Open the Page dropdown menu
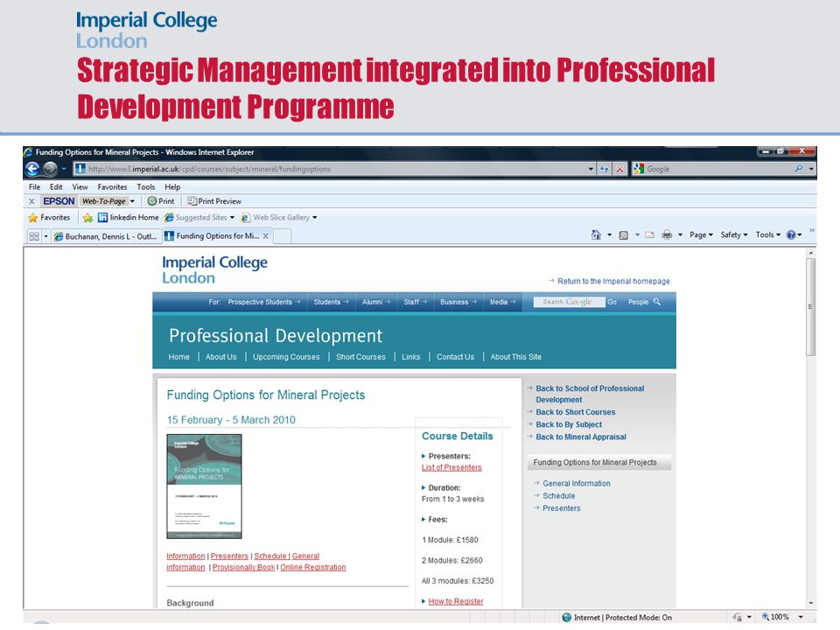Image resolution: width=840 pixels, height=630 pixels. coord(701,234)
